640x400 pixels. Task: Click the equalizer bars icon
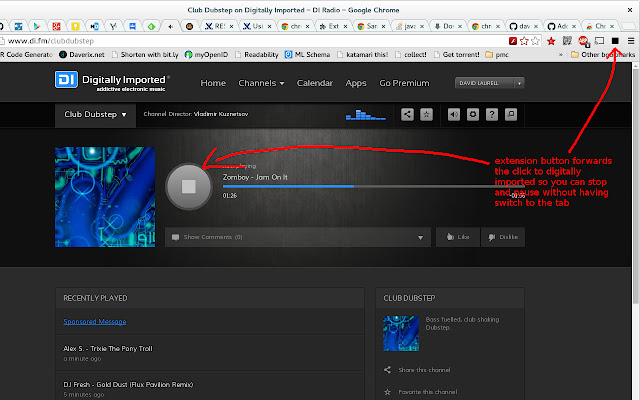tap(365, 115)
